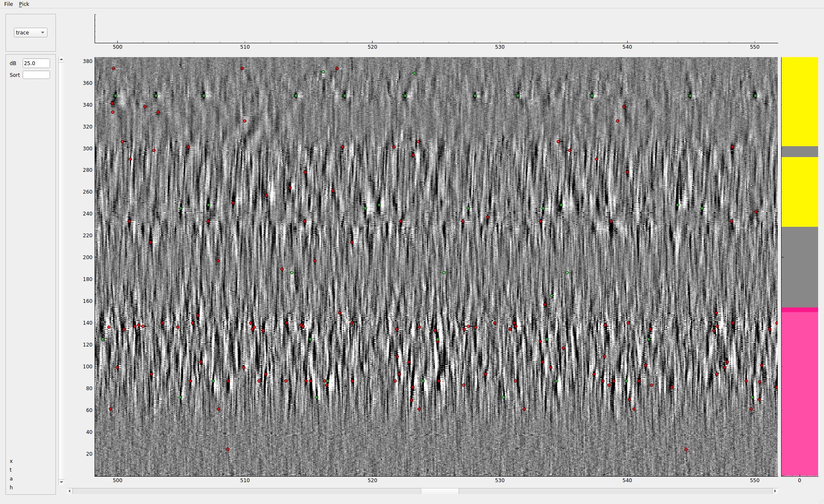The image size is (824, 504).
Task: Click the horizontal scrollbar thumb
Action: [x=439, y=491]
